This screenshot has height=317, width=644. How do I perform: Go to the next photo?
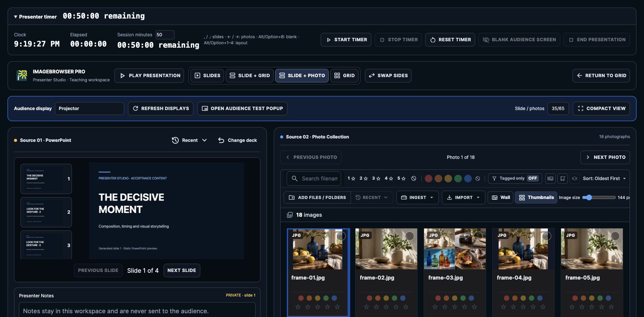[605, 157]
